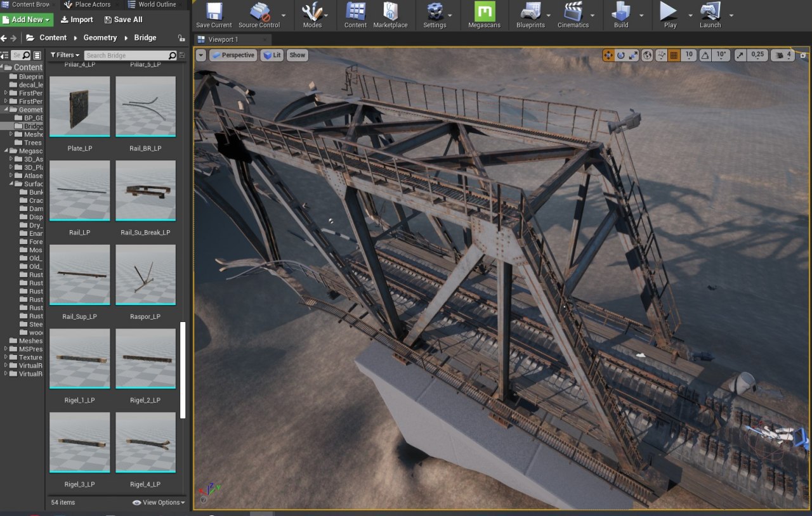
Task: Save the current search as collection
Action: pos(183,56)
